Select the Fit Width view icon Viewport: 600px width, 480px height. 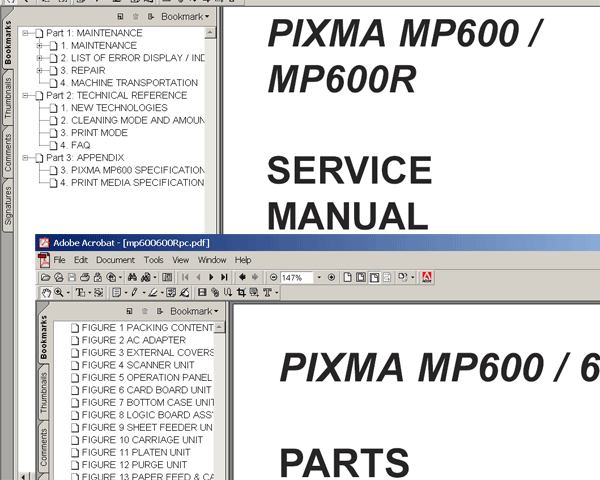coord(374,277)
